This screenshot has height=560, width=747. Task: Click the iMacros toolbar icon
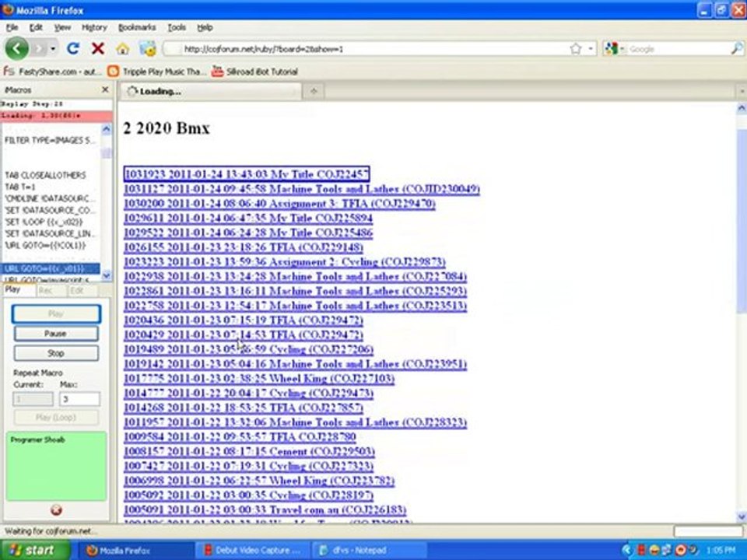pyautogui.click(x=148, y=48)
